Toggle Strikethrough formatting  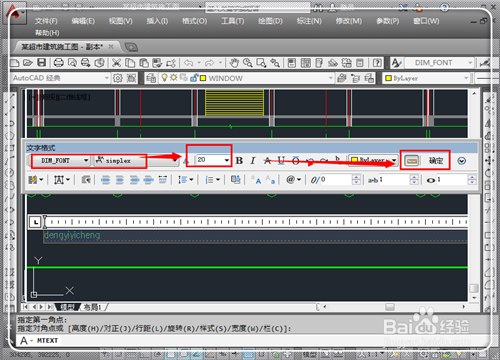(267, 161)
